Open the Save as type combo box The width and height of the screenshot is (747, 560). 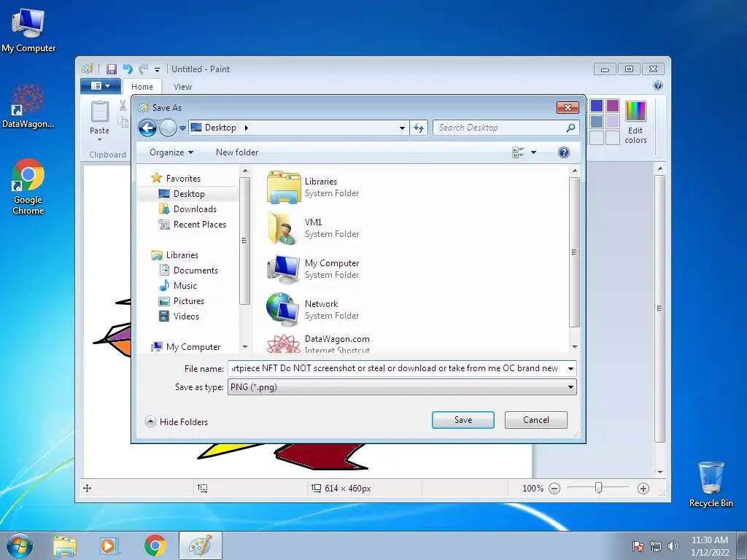tap(402, 387)
